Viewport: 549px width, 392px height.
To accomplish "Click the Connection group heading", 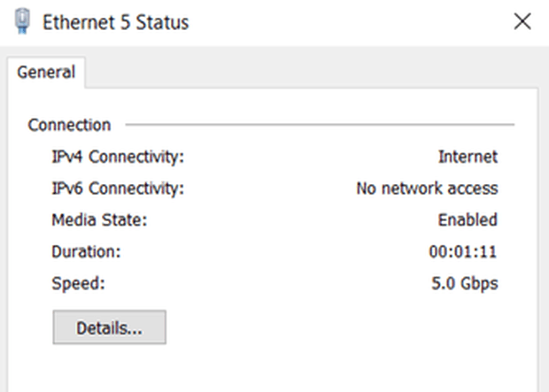I will (69, 125).
